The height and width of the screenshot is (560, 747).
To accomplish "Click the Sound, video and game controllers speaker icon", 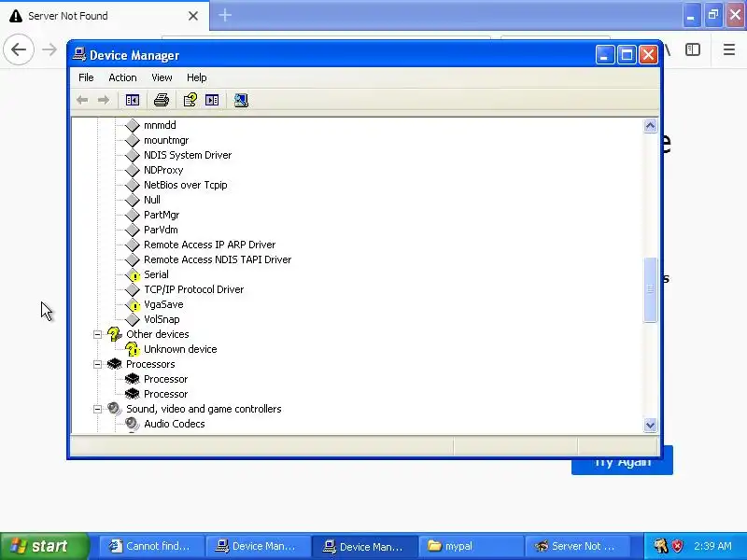I will [x=114, y=409].
